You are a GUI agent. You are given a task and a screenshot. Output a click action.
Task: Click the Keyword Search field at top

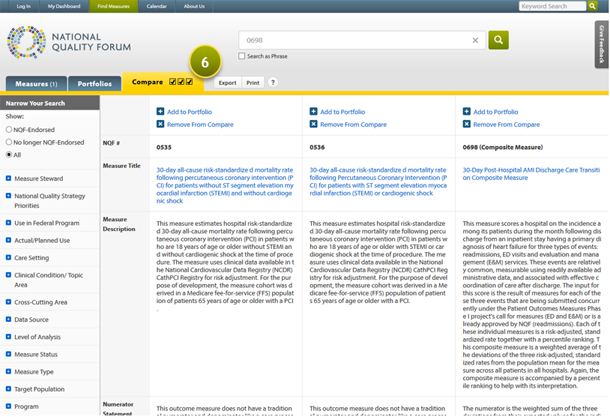click(x=552, y=6)
